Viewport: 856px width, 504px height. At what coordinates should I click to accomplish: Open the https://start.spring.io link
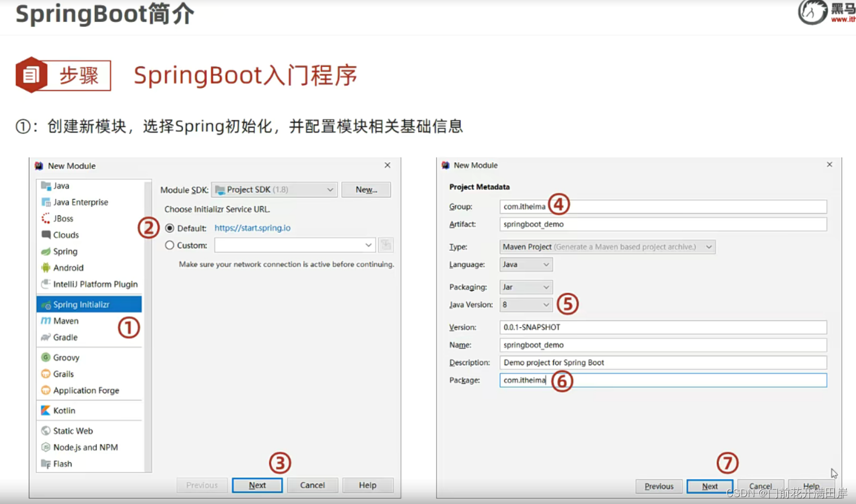click(252, 228)
